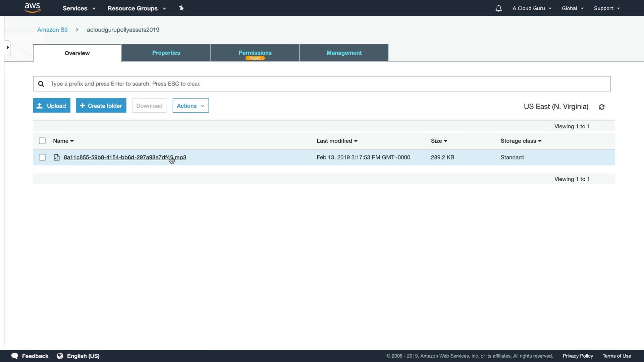Click the Upload button
Viewport: 644px width, 362px height.
click(52, 106)
